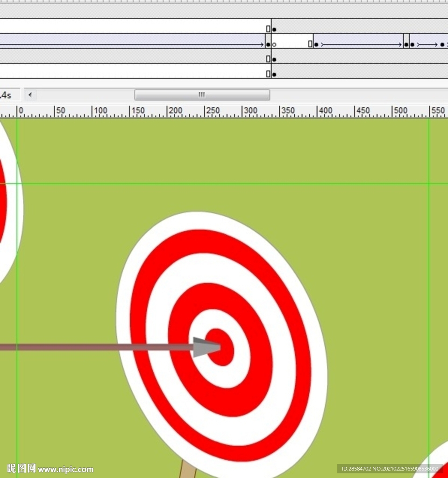The image size is (448, 478).
Task: Select the brown arrow shaft
Action: (x=93, y=347)
